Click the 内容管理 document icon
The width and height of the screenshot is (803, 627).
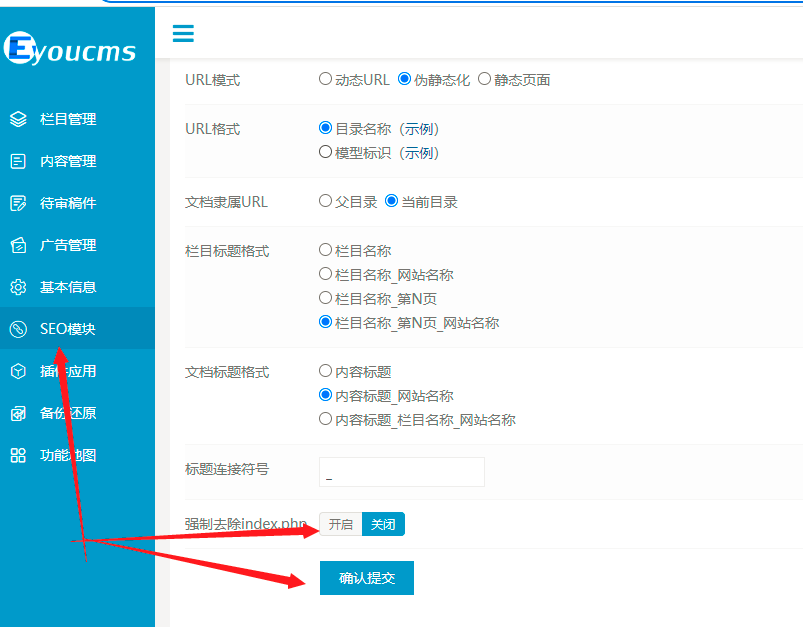[18, 161]
